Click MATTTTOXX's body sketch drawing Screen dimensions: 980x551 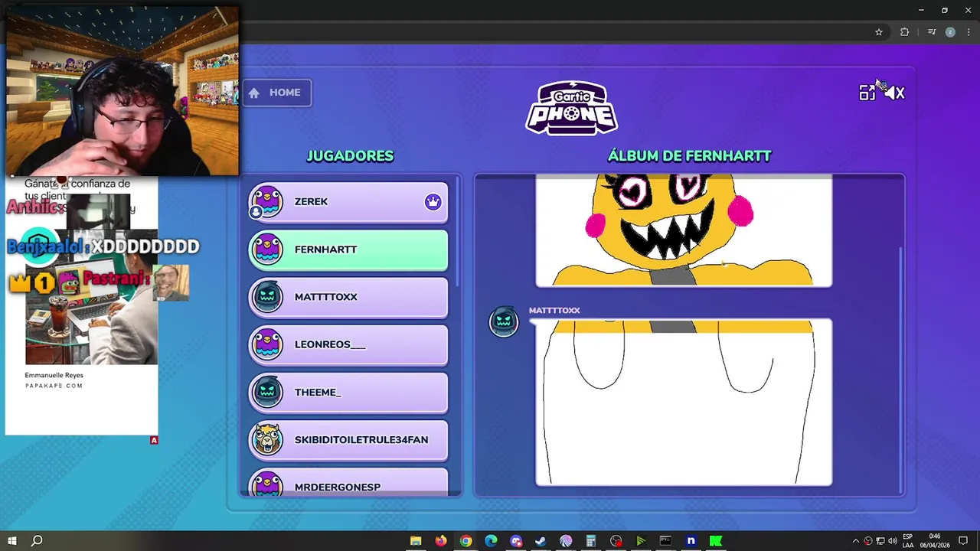684,403
